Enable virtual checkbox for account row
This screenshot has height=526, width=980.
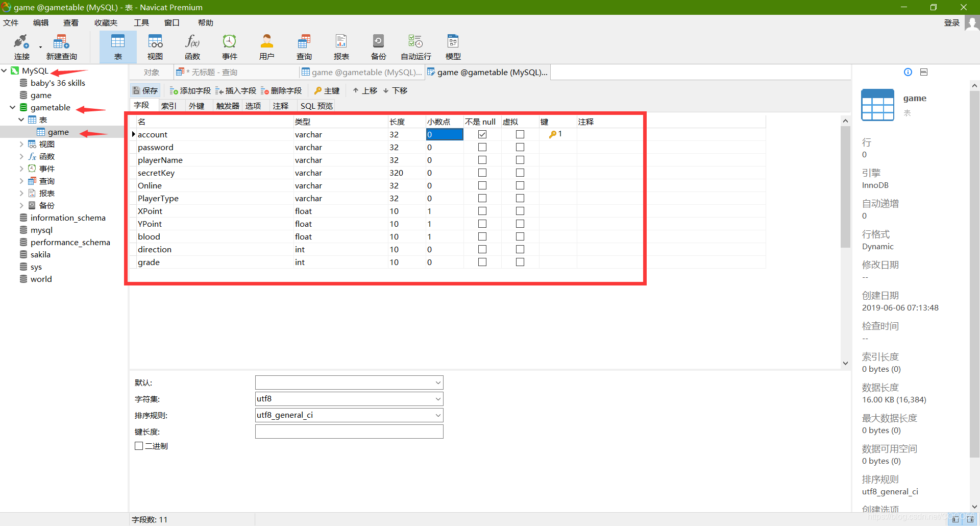click(520, 134)
